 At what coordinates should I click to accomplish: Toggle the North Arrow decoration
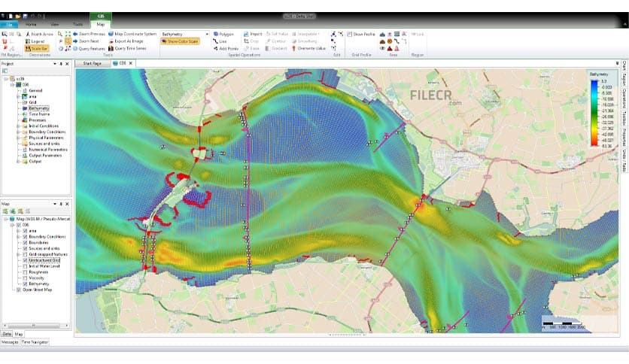click(39, 34)
